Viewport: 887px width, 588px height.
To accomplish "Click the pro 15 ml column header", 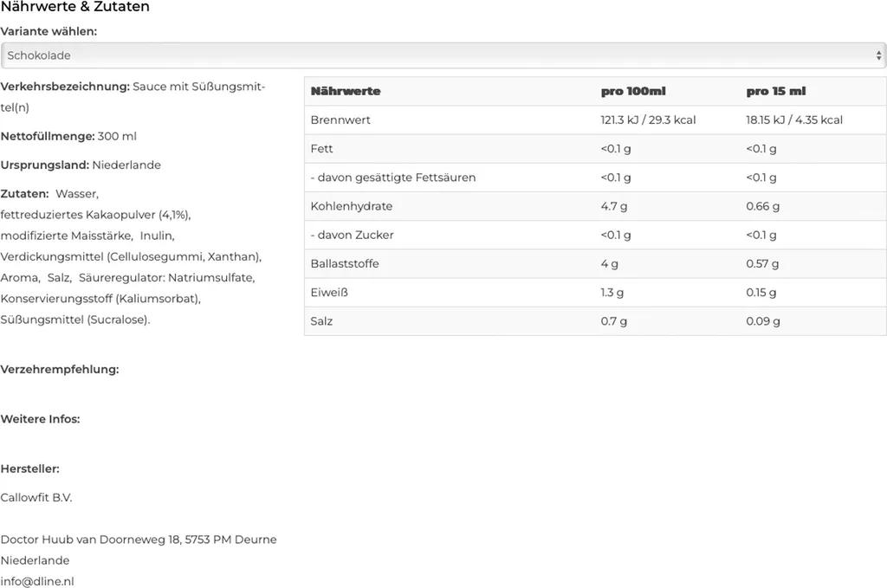I will coord(775,91).
